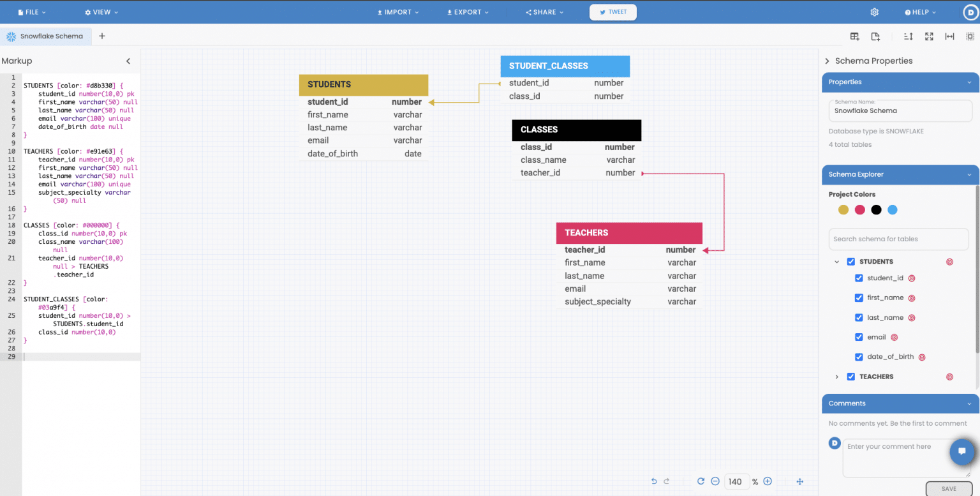
Task: Open settings with the gear icon
Action: (x=875, y=12)
